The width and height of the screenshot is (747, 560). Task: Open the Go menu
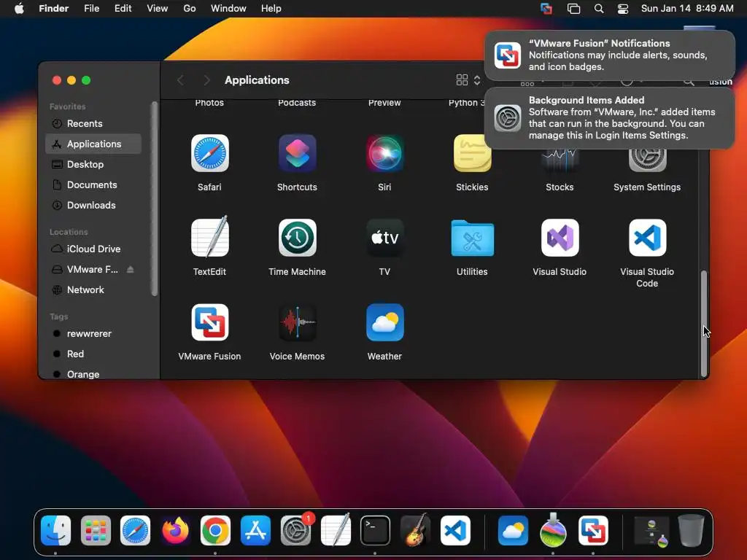click(x=190, y=9)
